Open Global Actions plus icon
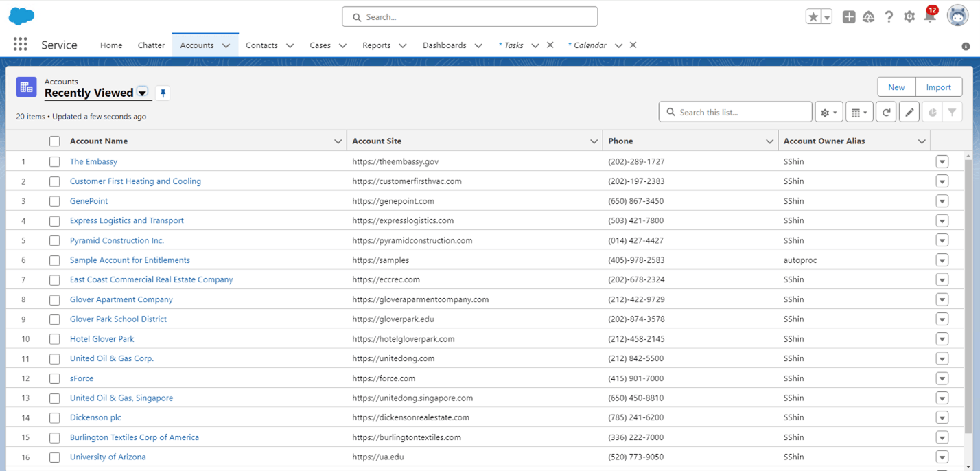 coord(849,17)
